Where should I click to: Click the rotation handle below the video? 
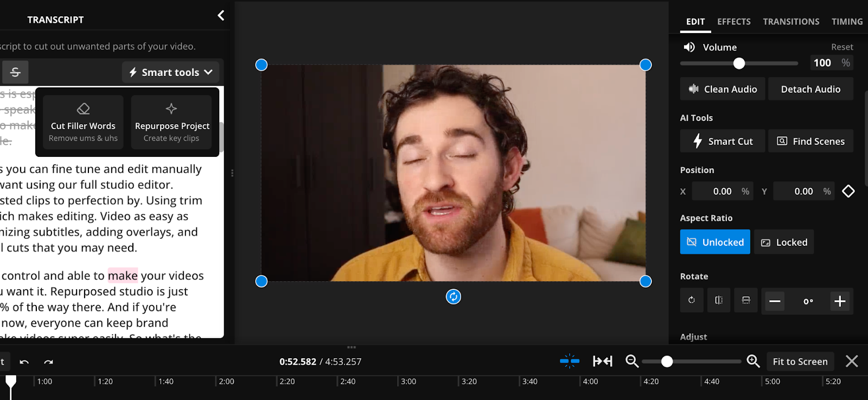pos(454,297)
